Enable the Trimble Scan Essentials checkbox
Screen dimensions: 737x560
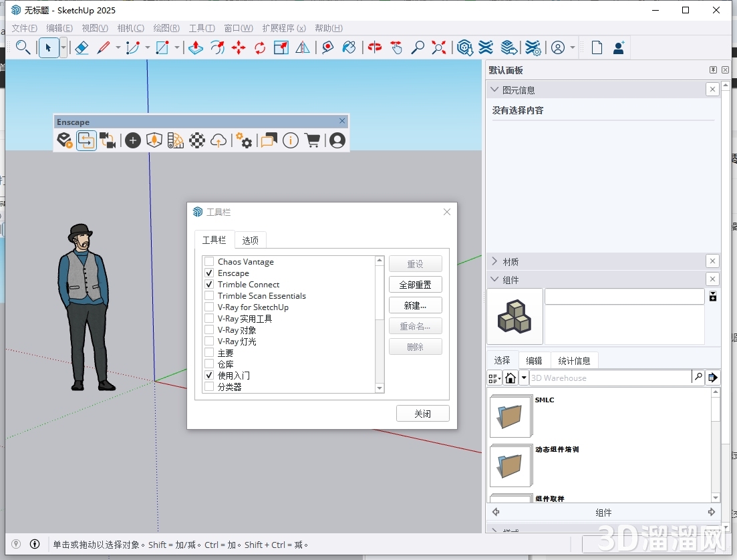point(209,295)
